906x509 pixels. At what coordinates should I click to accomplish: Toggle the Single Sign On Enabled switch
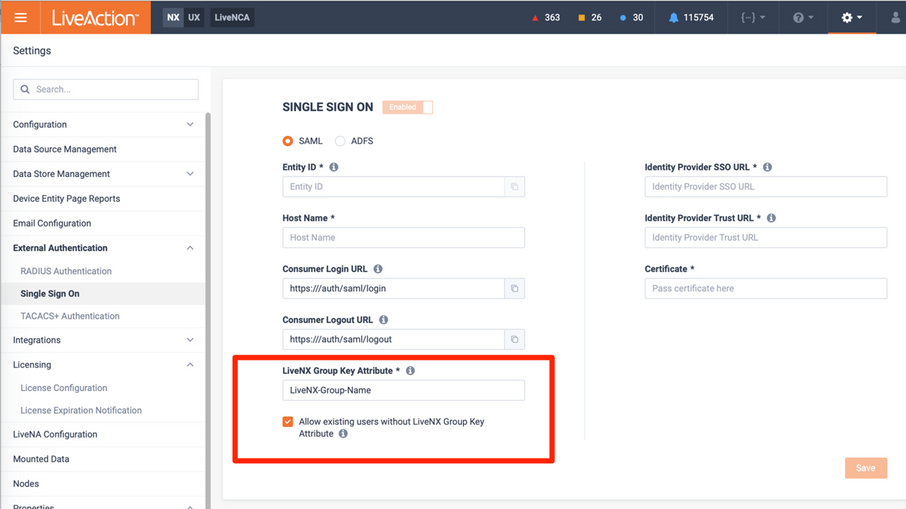pos(407,107)
